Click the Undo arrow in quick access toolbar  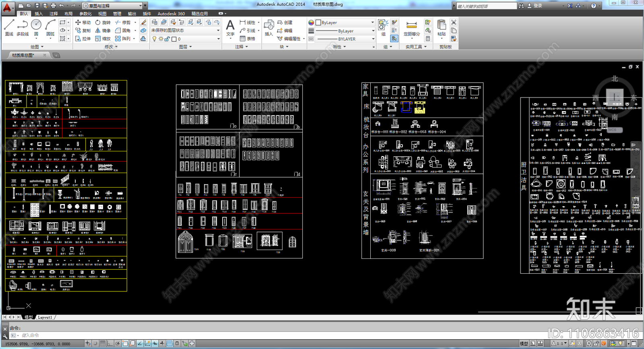tap(61, 6)
